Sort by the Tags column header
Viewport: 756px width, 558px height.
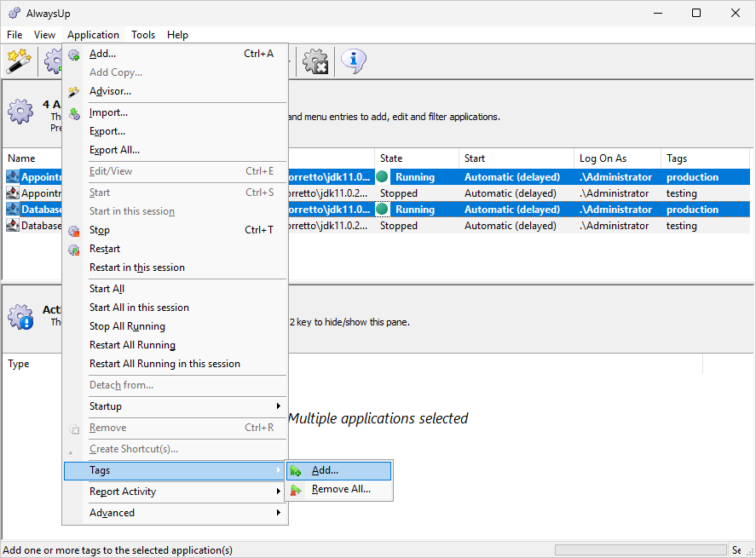coord(706,158)
